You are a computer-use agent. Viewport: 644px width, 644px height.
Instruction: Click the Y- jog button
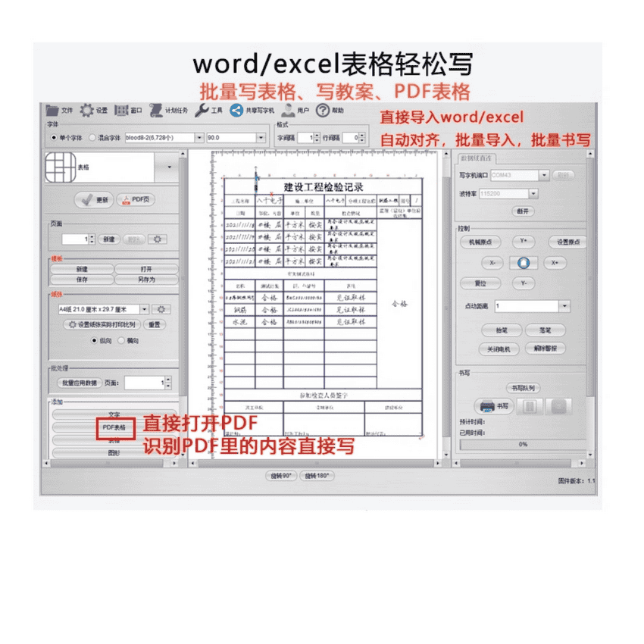[x=524, y=283]
